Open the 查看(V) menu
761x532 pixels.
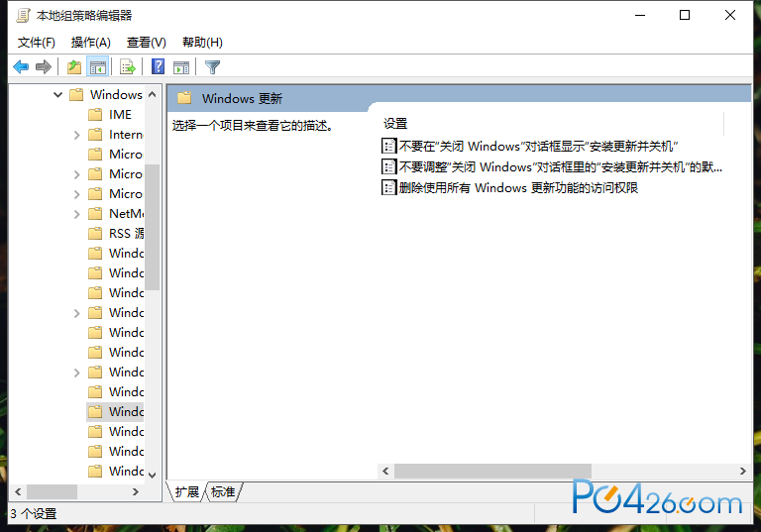146,43
